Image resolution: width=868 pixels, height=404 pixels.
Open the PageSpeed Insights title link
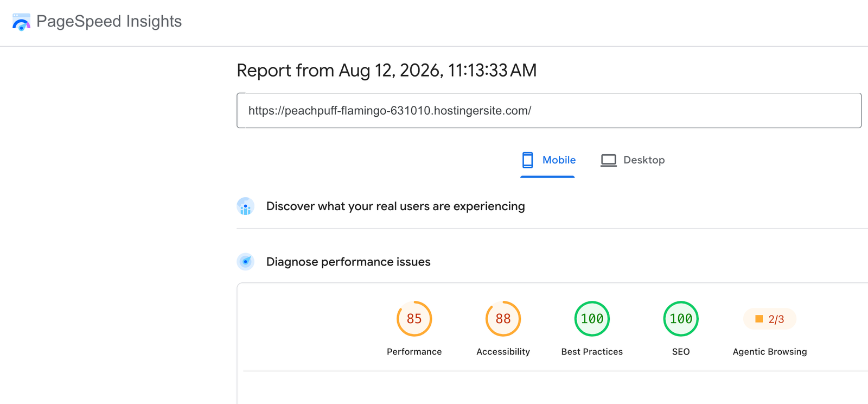pos(109,21)
